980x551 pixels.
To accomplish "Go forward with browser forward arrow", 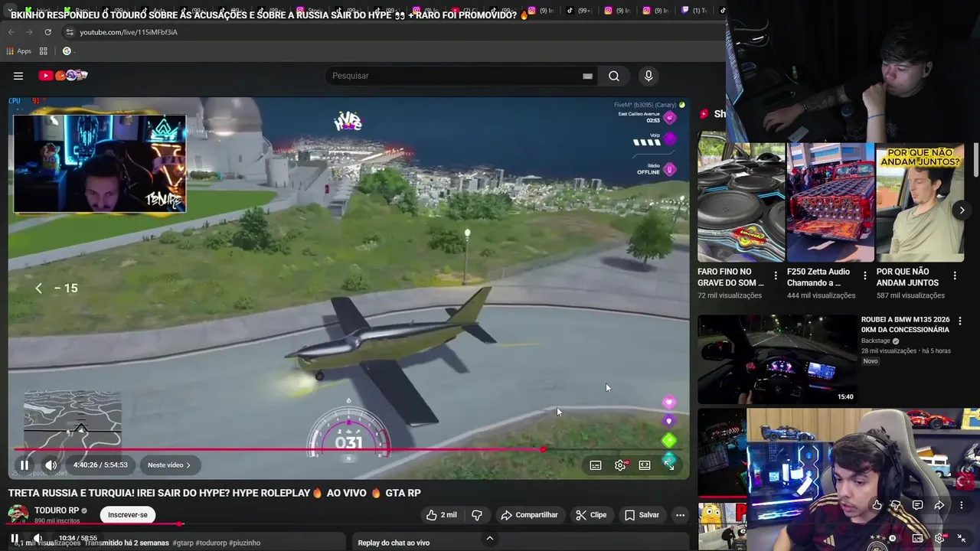I will (29, 32).
